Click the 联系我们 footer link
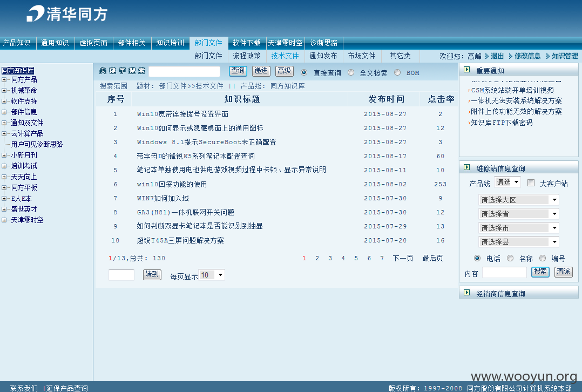Viewport: 582px width, 392px height. (x=24, y=388)
